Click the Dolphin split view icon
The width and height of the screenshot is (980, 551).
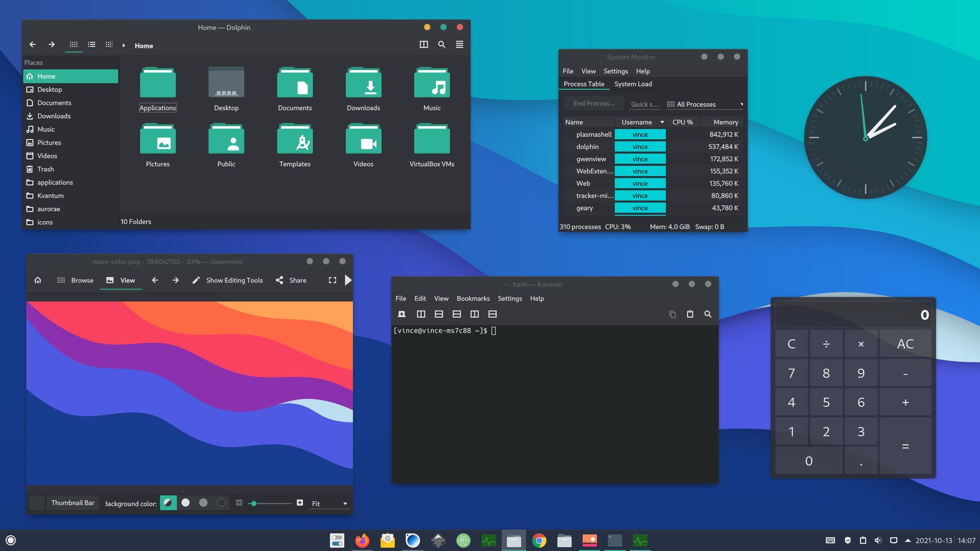click(424, 45)
